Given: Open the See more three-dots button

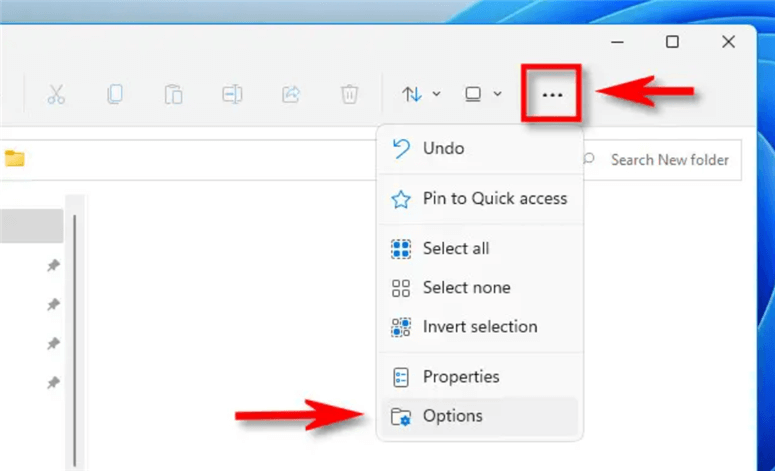Looking at the screenshot, I should [x=552, y=94].
